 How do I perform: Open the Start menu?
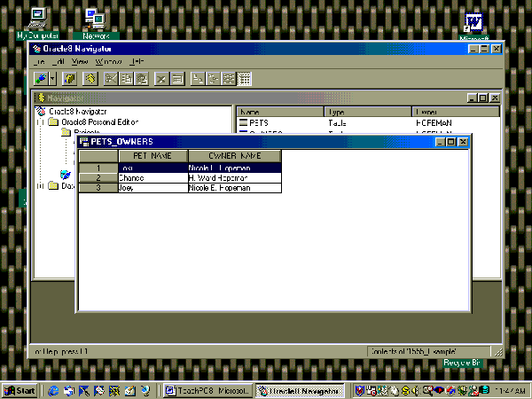coord(20,391)
